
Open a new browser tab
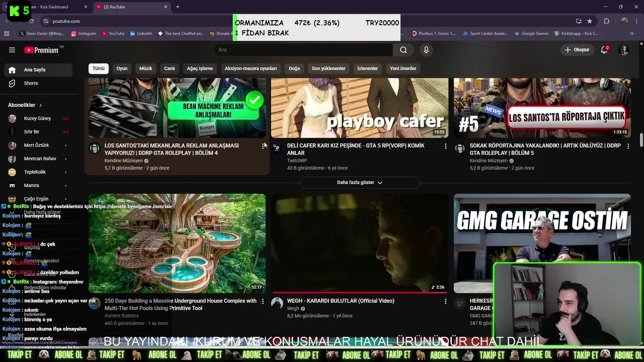(178, 7)
